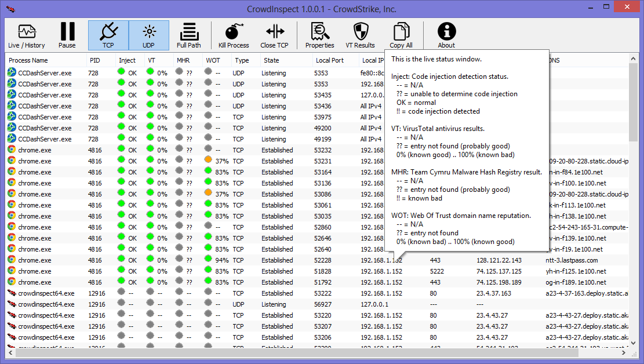This screenshot has width=644, height=364.
Task: Click orange WOT indicator in port 53086 row
Action: pos(208,192)
